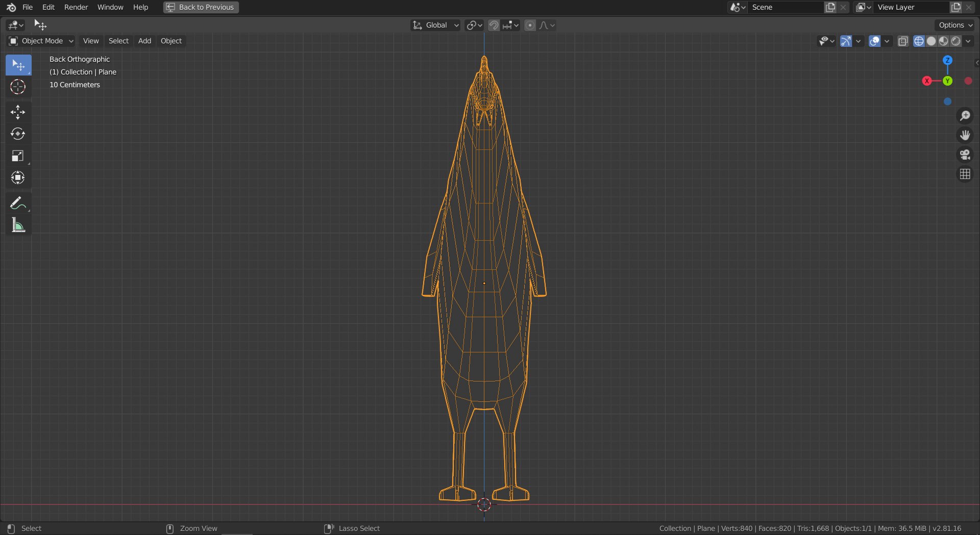Screen dimensions: 980x535
Task: Click the Scene name field
Action: point(786,7)
